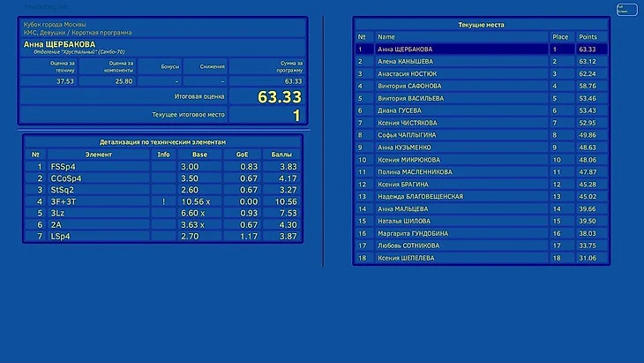This screenshot has width=644, height=363.
Task: Click the 58.76 points cell
Action: [591, 86]
